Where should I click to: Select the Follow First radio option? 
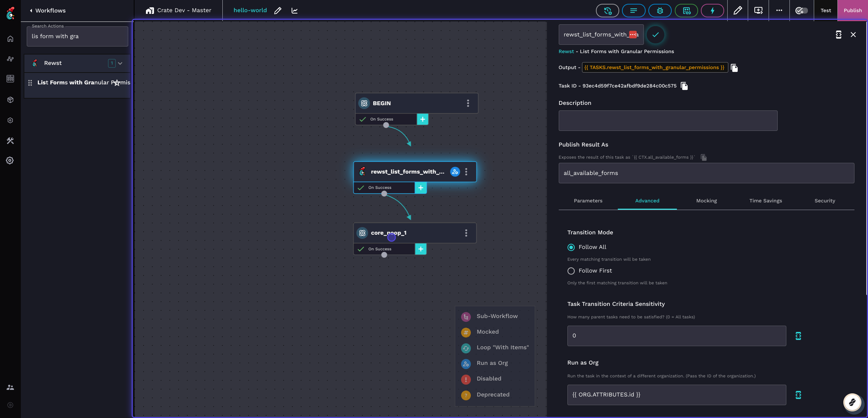[x=571, y=271]
